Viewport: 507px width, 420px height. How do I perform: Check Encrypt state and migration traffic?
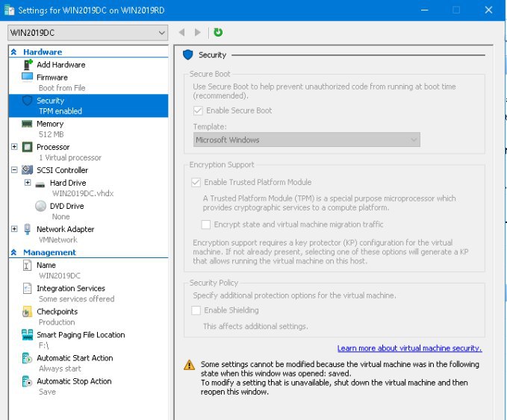[x=206, y=225]
